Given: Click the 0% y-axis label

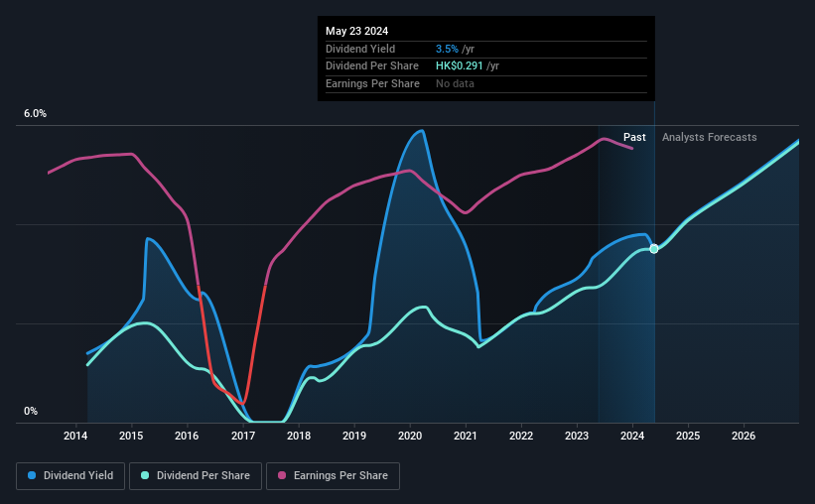Looking at the screenshot, I should pyautogui.click(x=31, y=411).
